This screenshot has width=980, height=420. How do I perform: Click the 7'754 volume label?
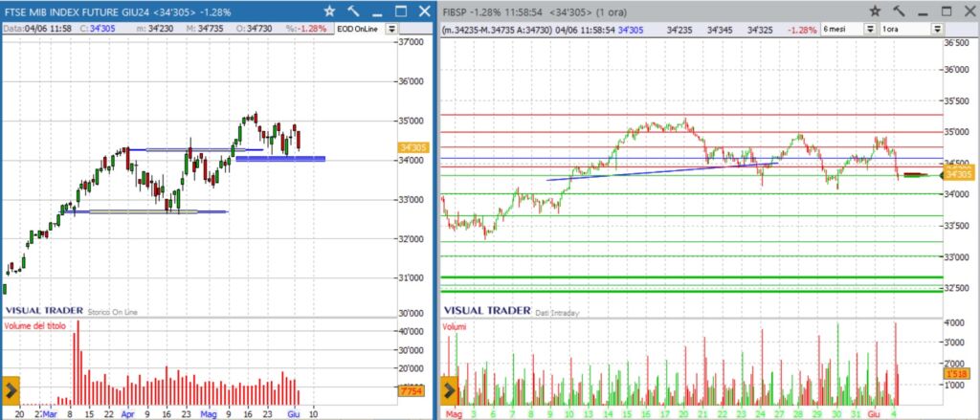411,391
